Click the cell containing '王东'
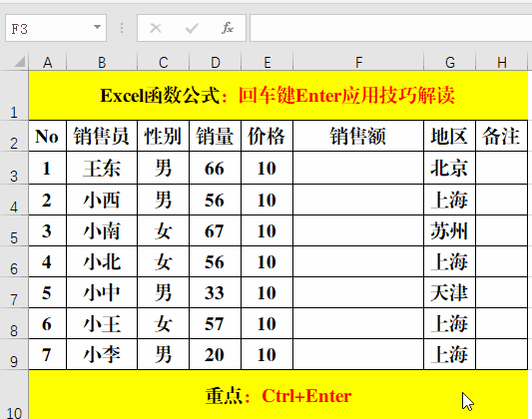The width and height of the screenshot is (532, 419). [102, 168]
